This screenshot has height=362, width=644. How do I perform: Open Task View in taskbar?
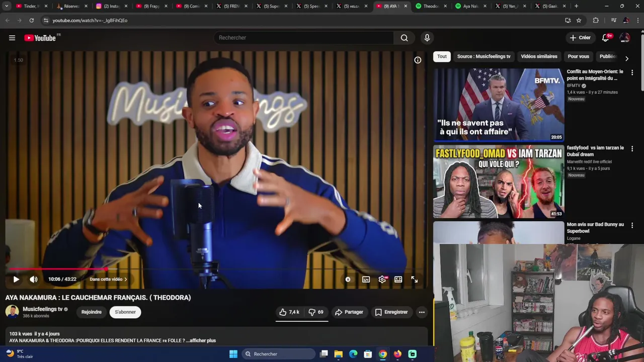tap(324, 354)
